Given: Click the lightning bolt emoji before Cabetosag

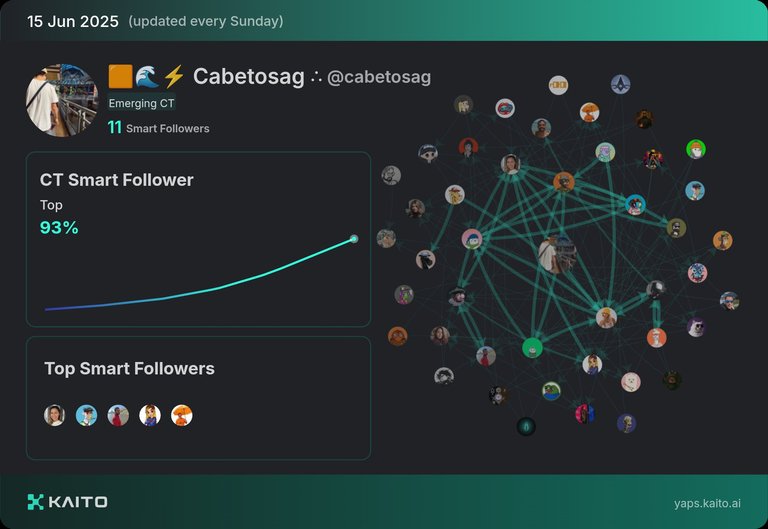Looking at the screenshot, I should 173,76.
